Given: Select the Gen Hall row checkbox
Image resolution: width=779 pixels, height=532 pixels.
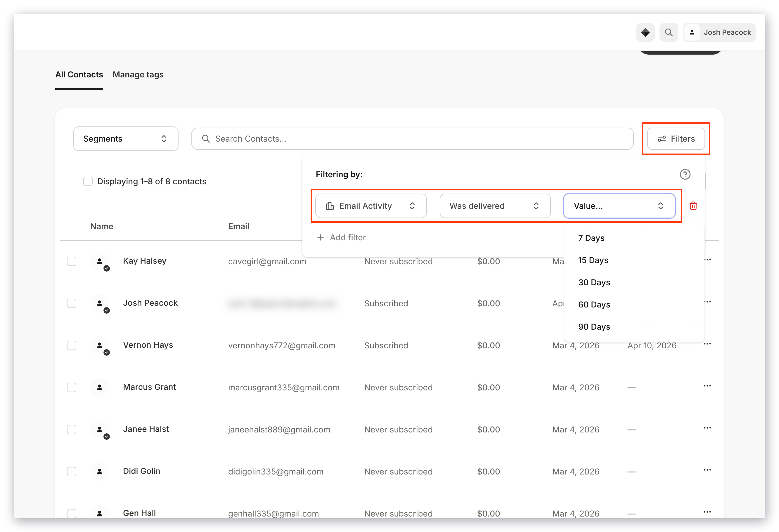Looking at the screenshot, I should tap(71, 513).
